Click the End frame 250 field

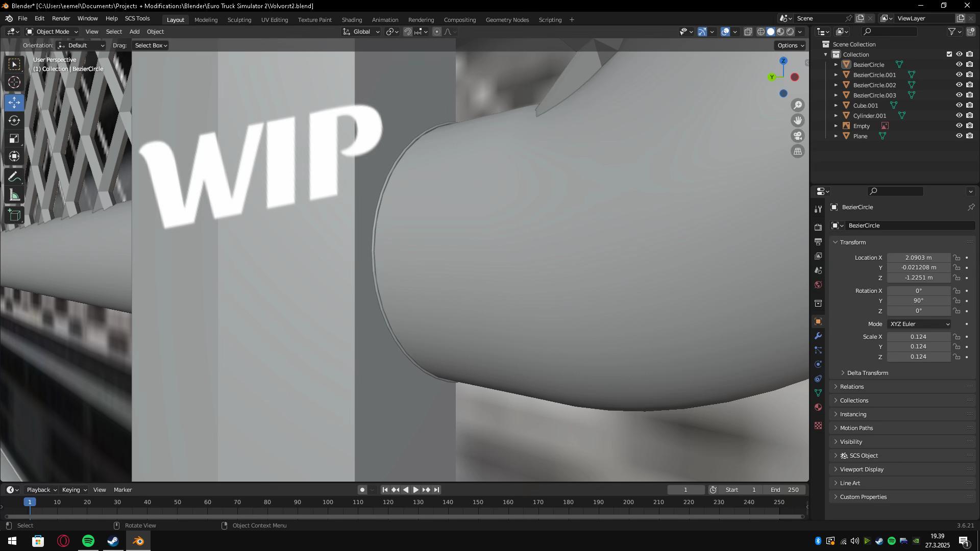point(785,490)
